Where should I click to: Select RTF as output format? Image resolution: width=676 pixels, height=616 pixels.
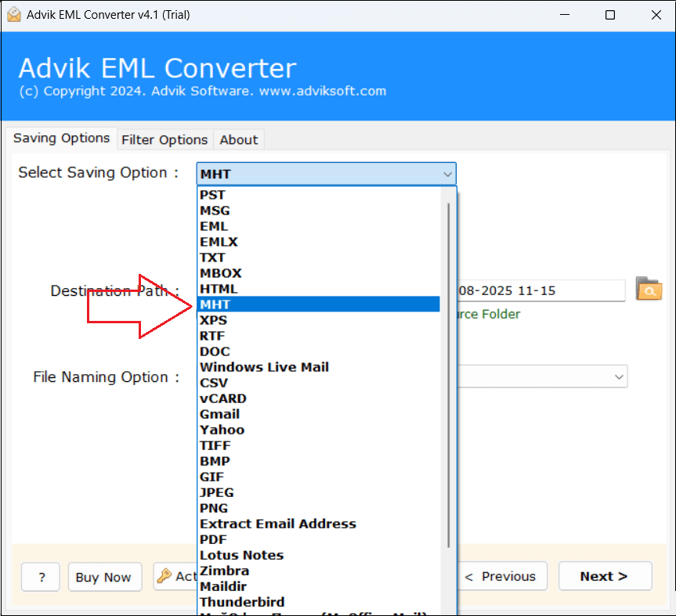click(318, 336)
